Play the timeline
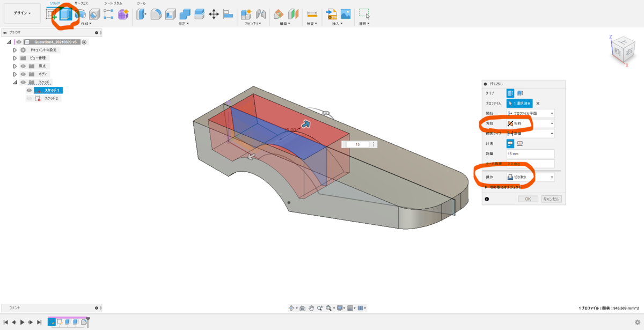This screenshot has height=330, width=644. (x=22, y=322)
